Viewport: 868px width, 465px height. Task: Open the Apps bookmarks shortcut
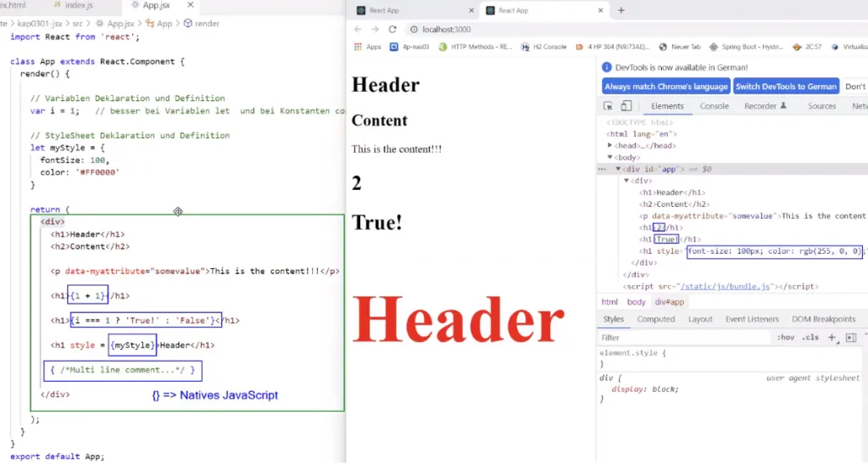coord(368,48)
